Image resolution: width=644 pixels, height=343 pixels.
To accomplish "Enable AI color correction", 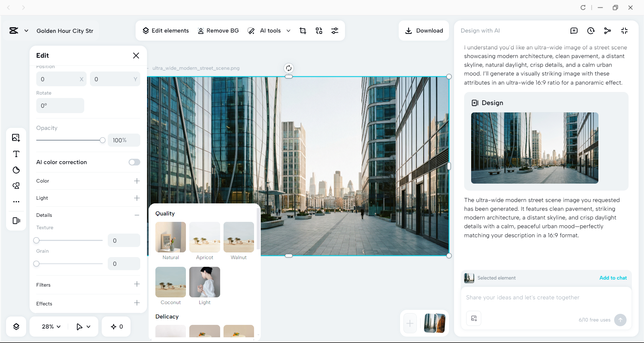I will point(134,162).
